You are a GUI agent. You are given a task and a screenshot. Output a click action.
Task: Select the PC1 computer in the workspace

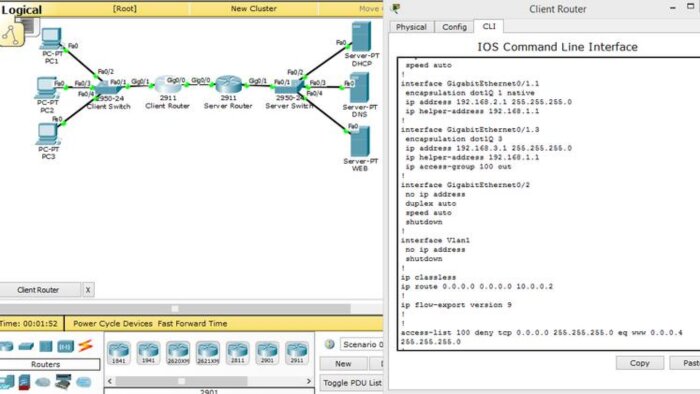point(51,39)
